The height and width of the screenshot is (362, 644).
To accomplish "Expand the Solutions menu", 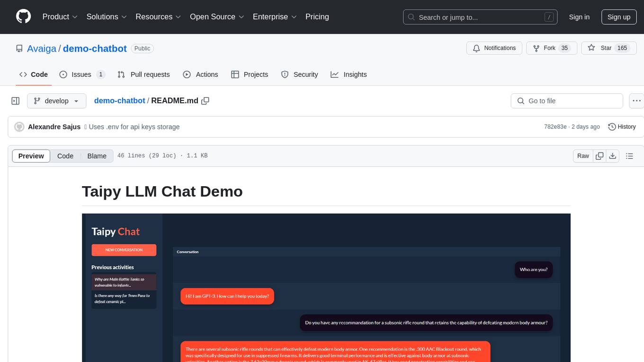I will tap(107, 17).
